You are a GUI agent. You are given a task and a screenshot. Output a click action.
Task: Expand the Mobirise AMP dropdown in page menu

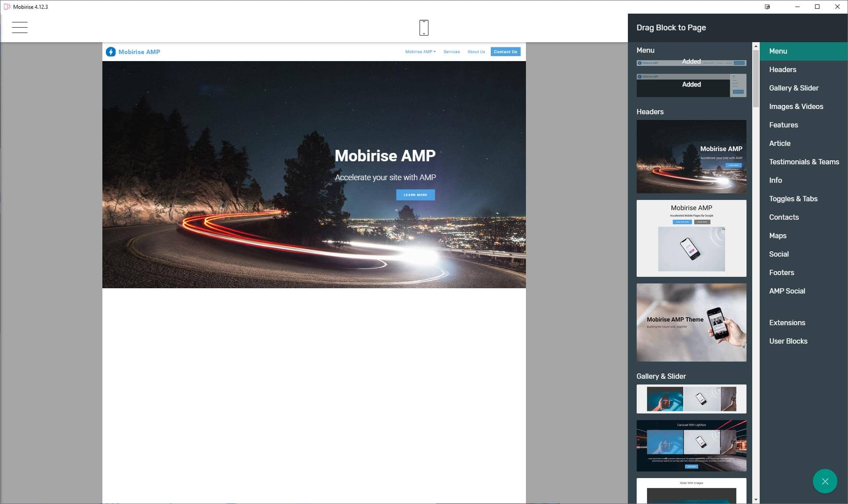[x=420, y=52]
